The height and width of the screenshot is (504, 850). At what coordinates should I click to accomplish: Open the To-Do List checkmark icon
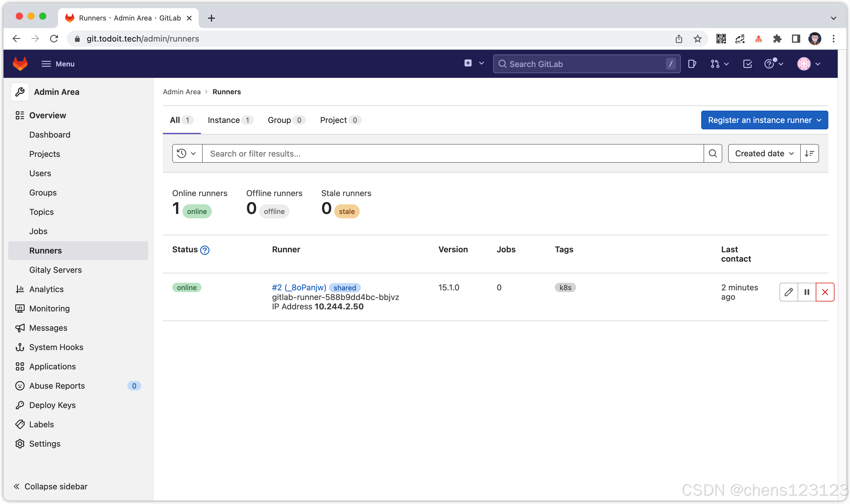tap(747, 64)
